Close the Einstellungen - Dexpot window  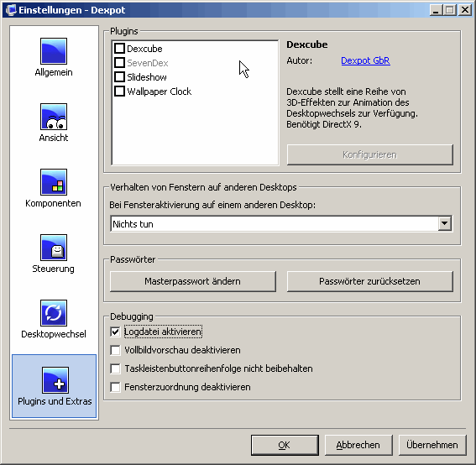pyautogui.click(x=465, y=10)
